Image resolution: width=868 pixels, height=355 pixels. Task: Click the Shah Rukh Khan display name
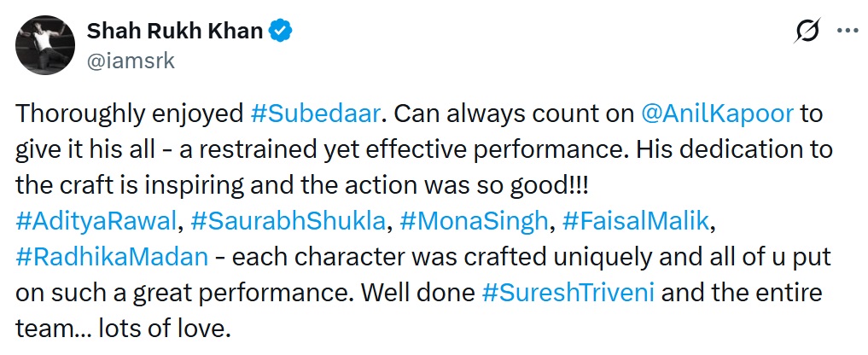[x=176, y=32]
